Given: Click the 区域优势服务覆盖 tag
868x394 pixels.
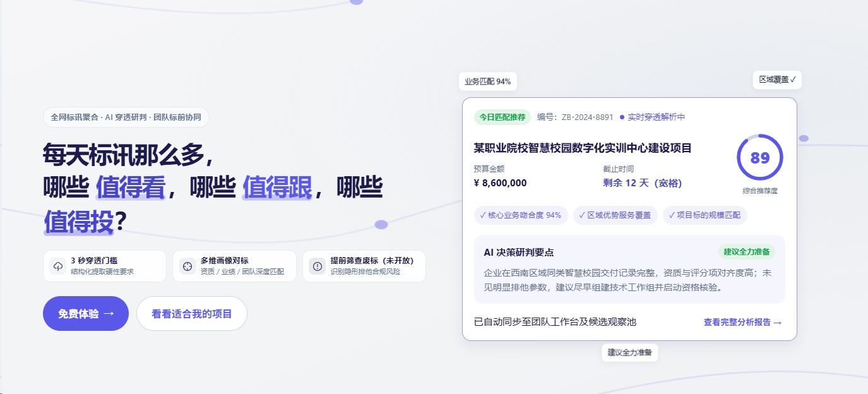Looking at the screenshot, I should [x=615, y=215].
